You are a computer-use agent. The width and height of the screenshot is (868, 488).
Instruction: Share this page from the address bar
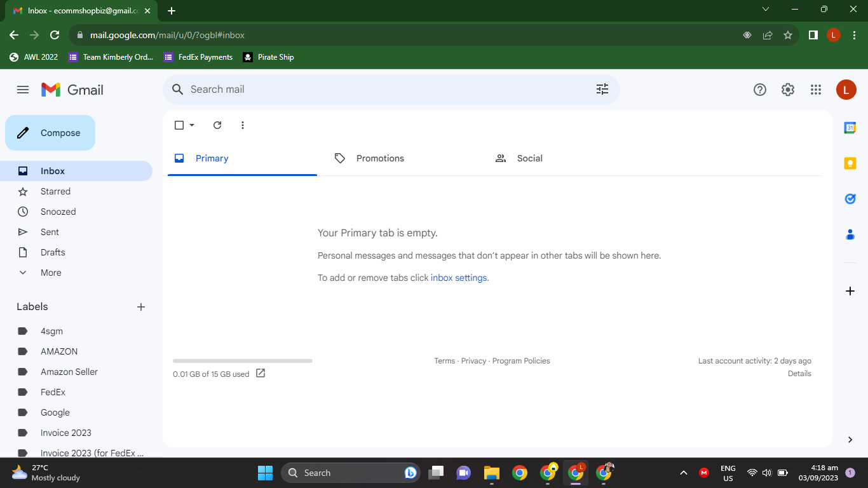[768, 35]
